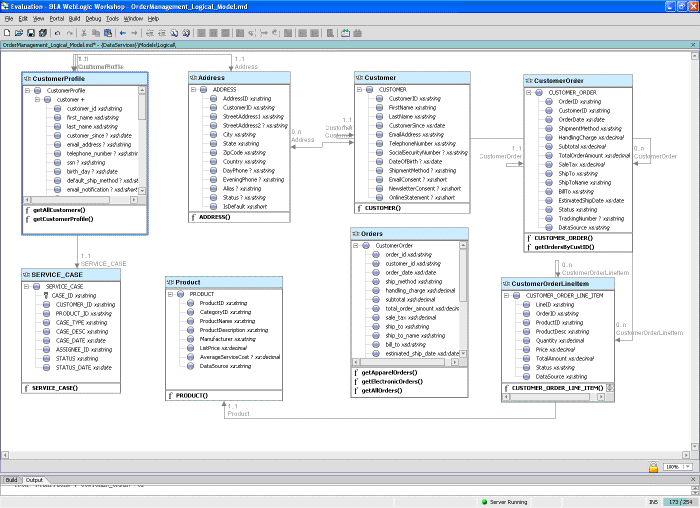This screenshot has height=508, width=700.
Task: Click the Paste toolbar icon
Action: (x=108, y=33)
